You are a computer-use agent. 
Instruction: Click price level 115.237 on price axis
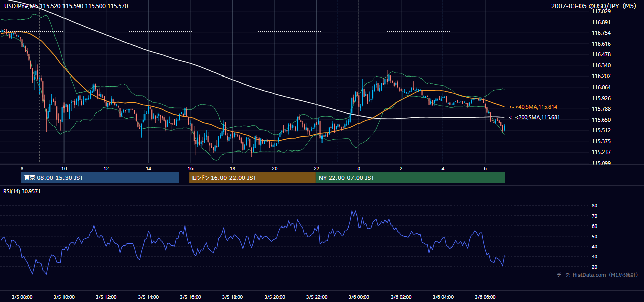(601, 152)
